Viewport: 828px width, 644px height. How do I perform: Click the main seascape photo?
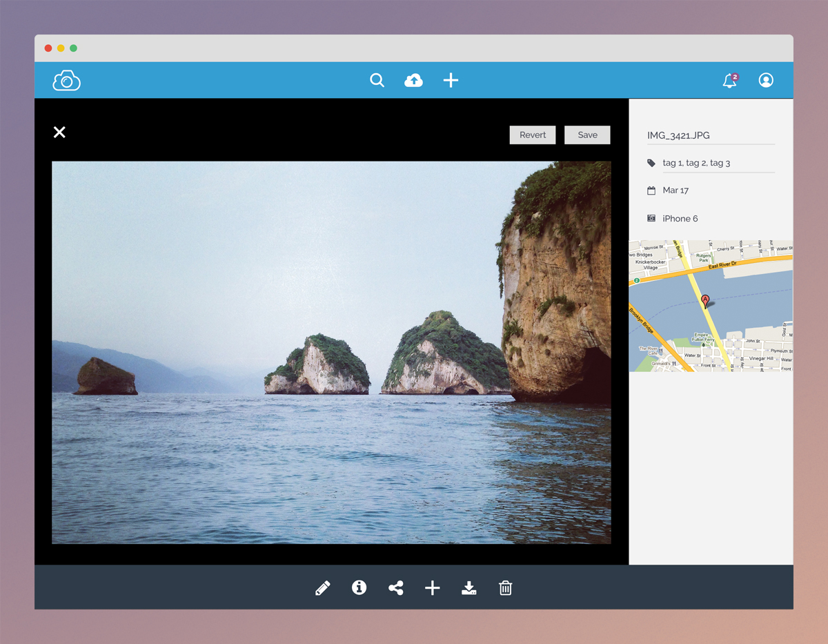[x=331, y=353]
